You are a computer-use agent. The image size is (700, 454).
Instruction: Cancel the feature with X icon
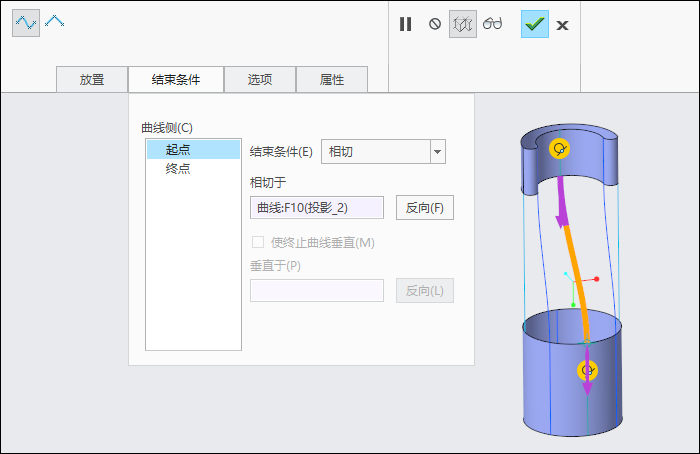[562, 25]
